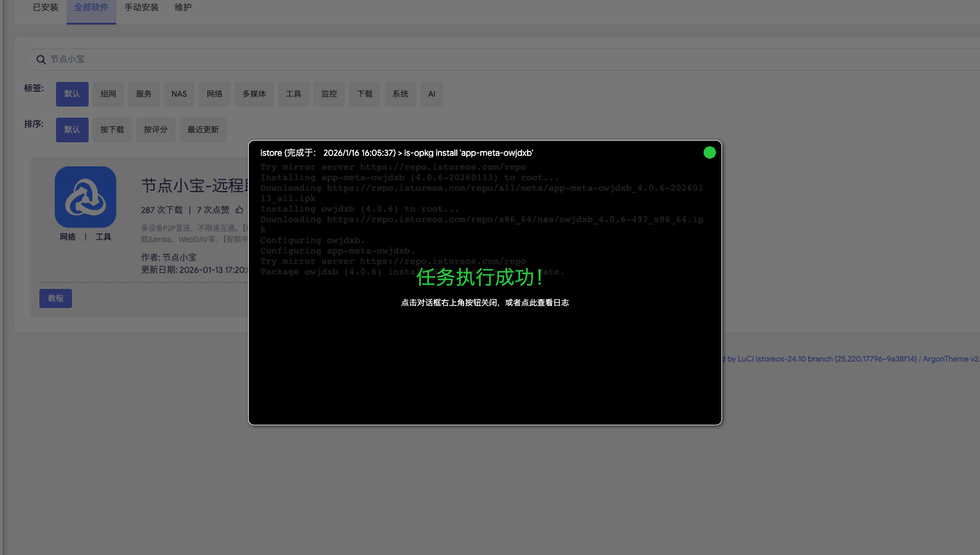Click the 工具 category label under app icon
The height and width of the screenshot is (555, 980).
103,237
